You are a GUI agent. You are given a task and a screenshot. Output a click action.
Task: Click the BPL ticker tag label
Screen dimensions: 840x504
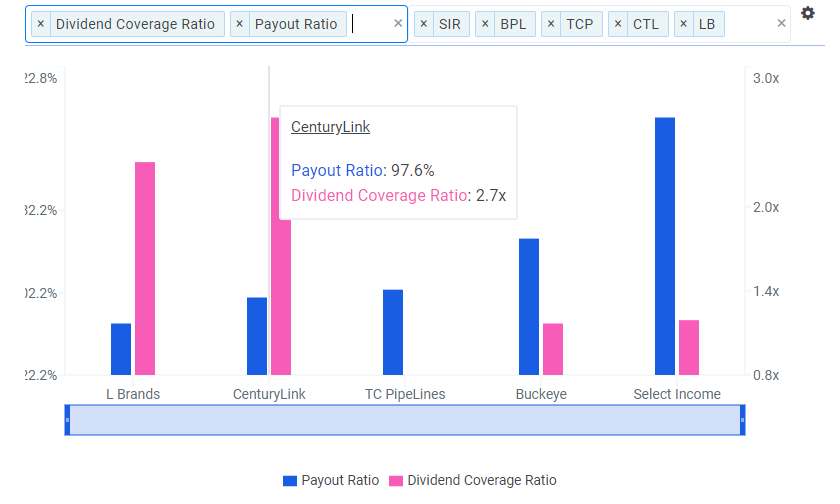513,24
